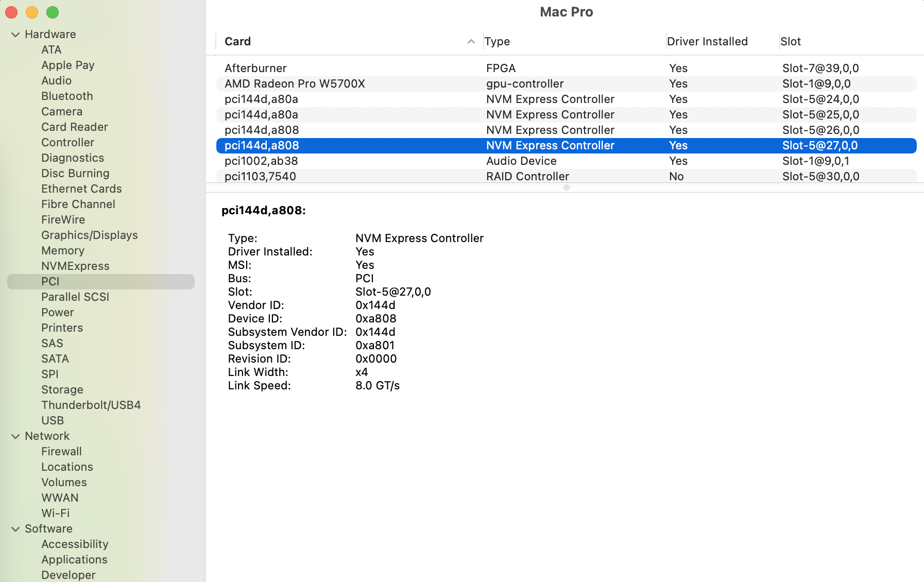Select ATA in the sidebar
924x582 pixels.
coord(52,50)
